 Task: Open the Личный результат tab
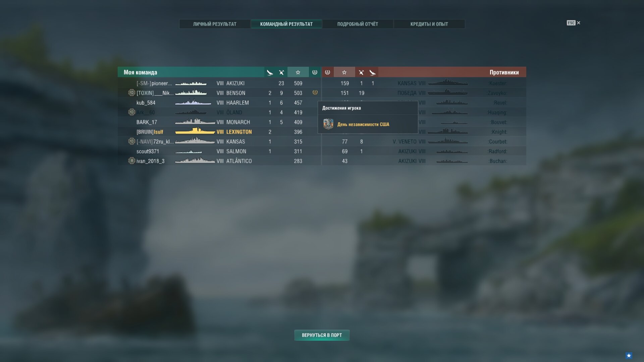pyautogui.click(x=215, y=24)
